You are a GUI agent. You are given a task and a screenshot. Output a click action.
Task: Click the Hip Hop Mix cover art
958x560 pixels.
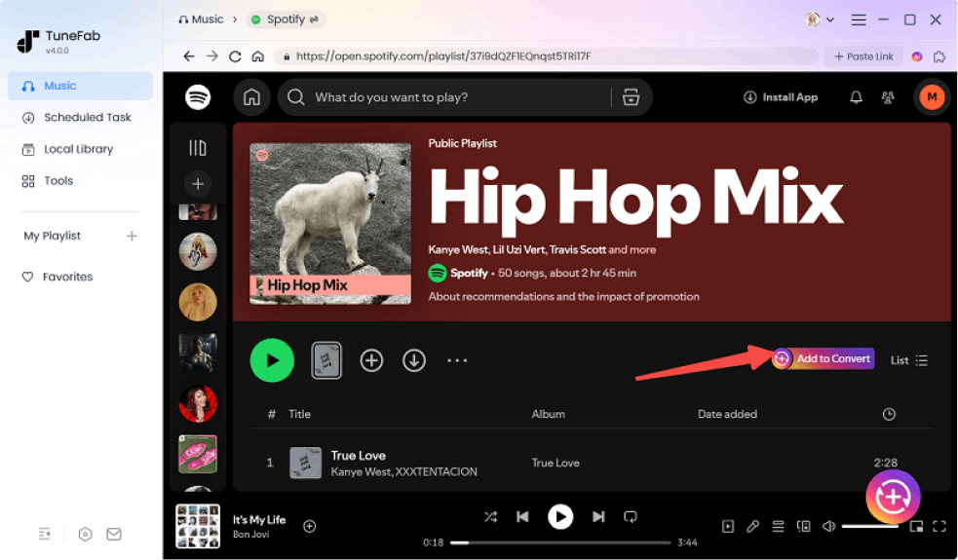[330, 223]
